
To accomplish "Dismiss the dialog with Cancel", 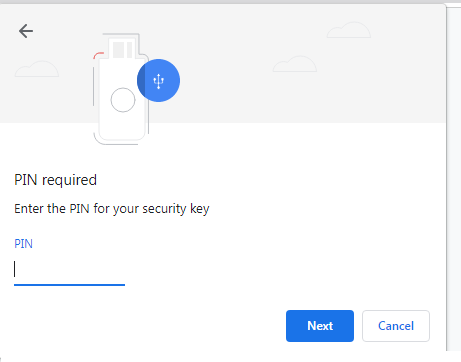I will [x=396, y=326].
